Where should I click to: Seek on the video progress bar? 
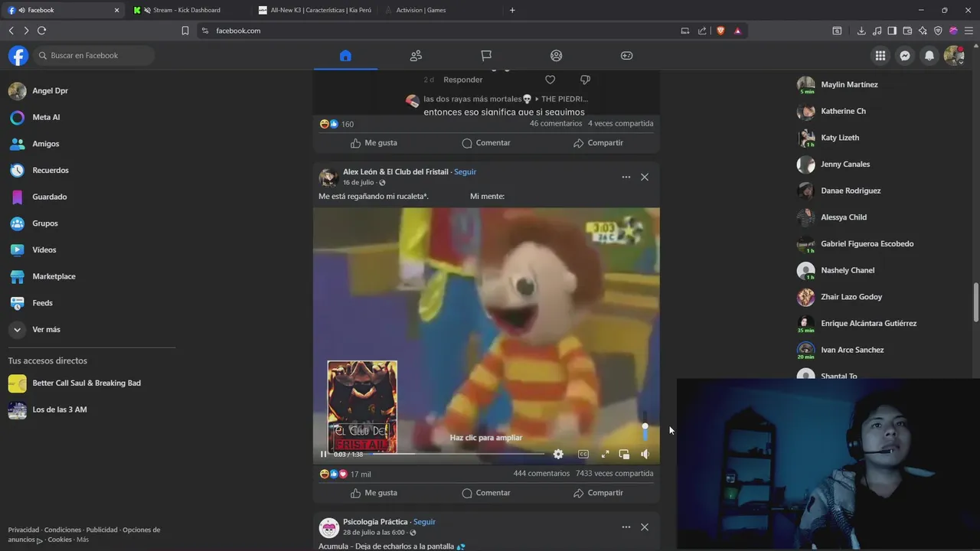[458, 455]
